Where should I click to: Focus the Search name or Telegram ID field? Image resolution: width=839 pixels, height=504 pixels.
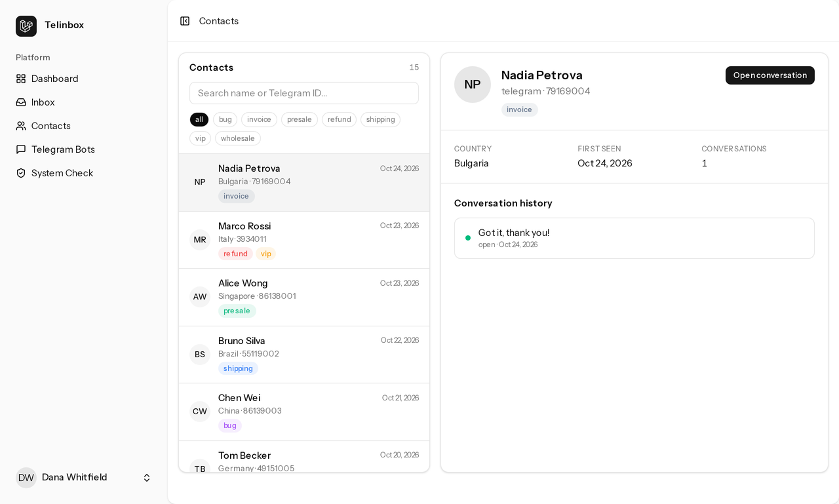point(304,93)
